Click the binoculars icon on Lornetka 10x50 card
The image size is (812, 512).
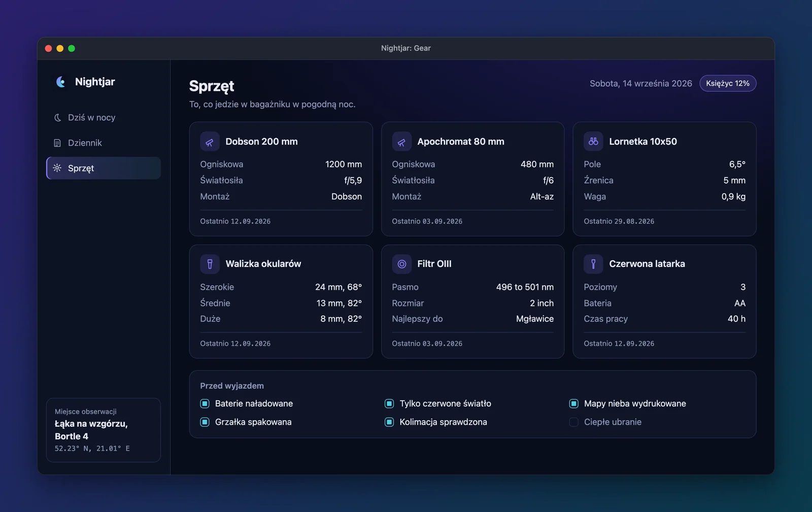click(x=593, y=142)
